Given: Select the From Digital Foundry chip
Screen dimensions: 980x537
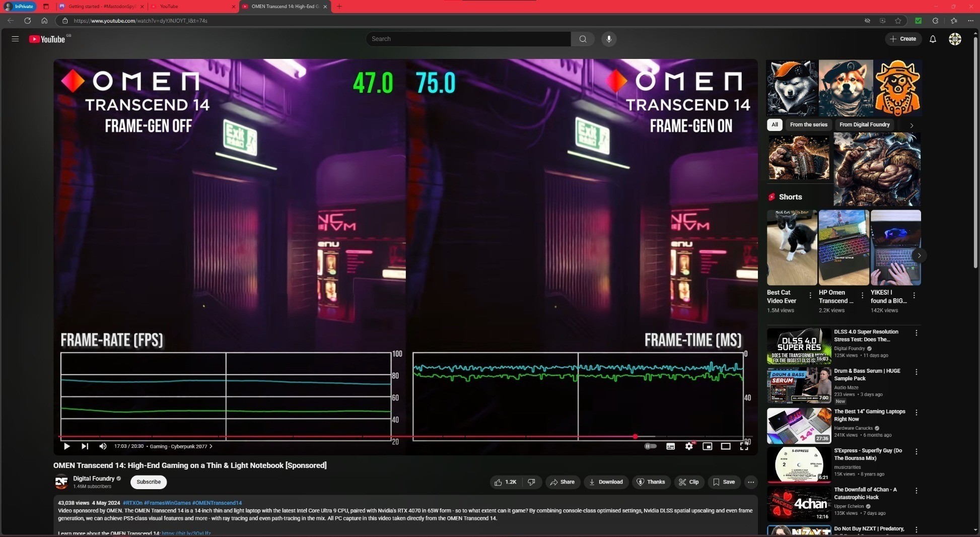Looking at the screenshot, I should [864, 124].
